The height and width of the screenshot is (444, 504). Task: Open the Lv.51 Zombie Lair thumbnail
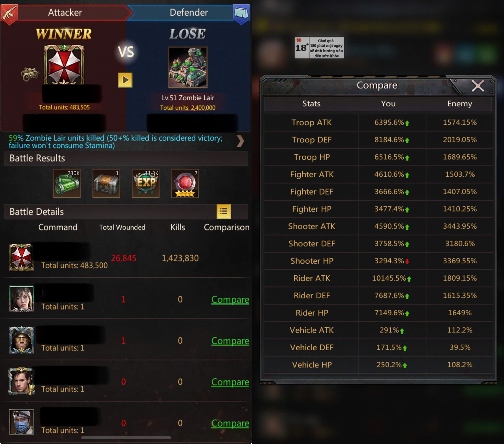188,67
